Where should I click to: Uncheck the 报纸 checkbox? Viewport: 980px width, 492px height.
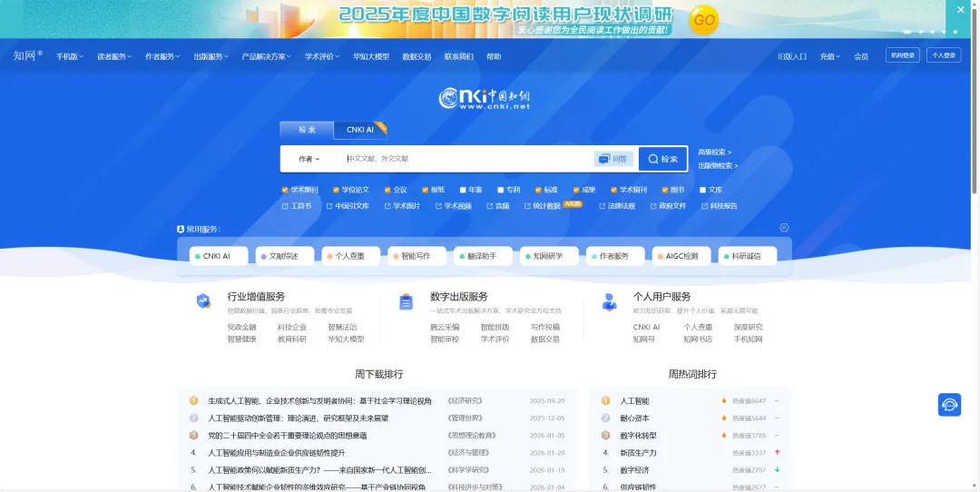coord(425,190)
